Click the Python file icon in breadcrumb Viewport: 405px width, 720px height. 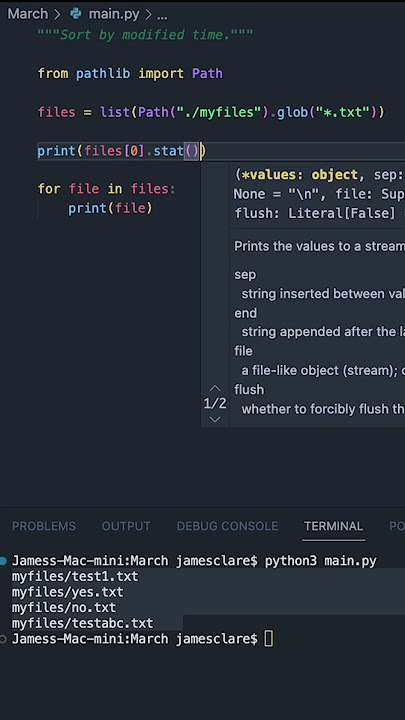click(75, 14)
